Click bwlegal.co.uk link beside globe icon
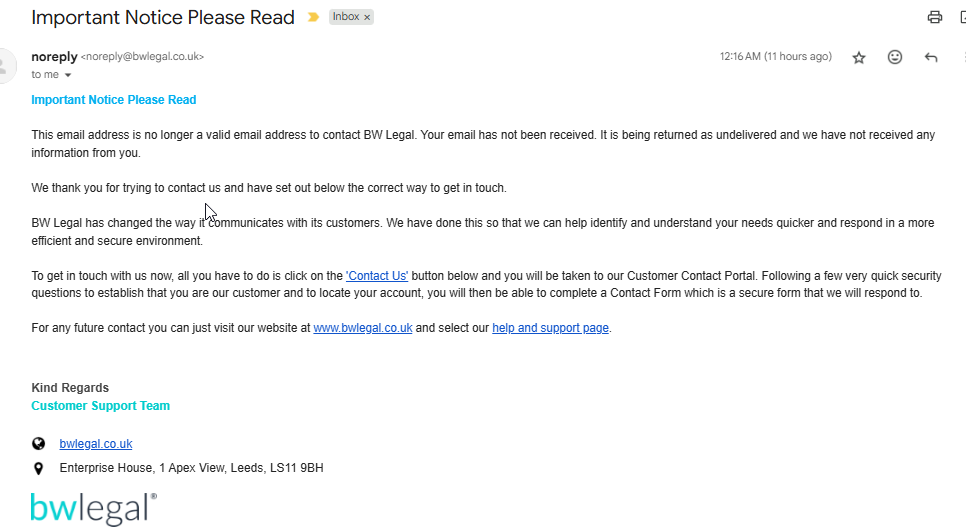This screenshot has width=966, height=528. (x=96, y=444)
